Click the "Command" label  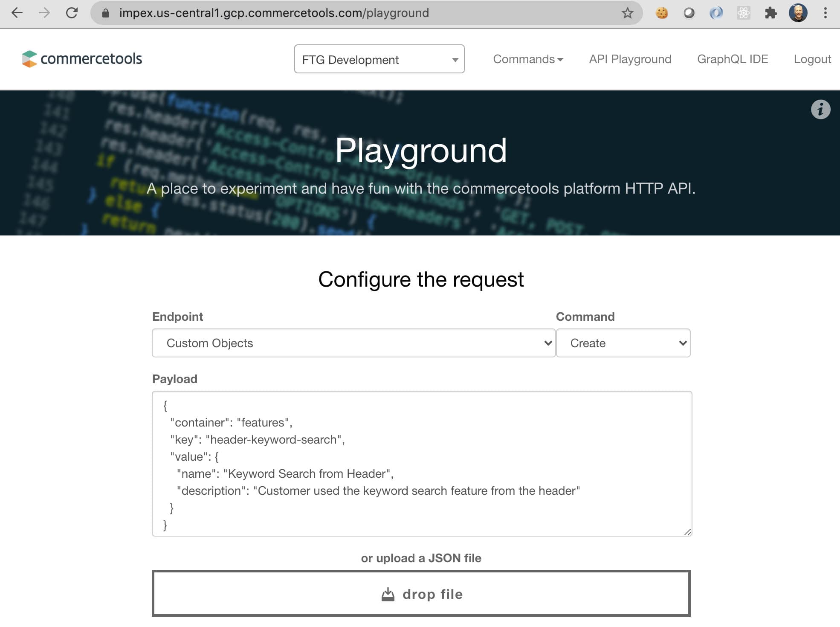click(x=585, y=316)
